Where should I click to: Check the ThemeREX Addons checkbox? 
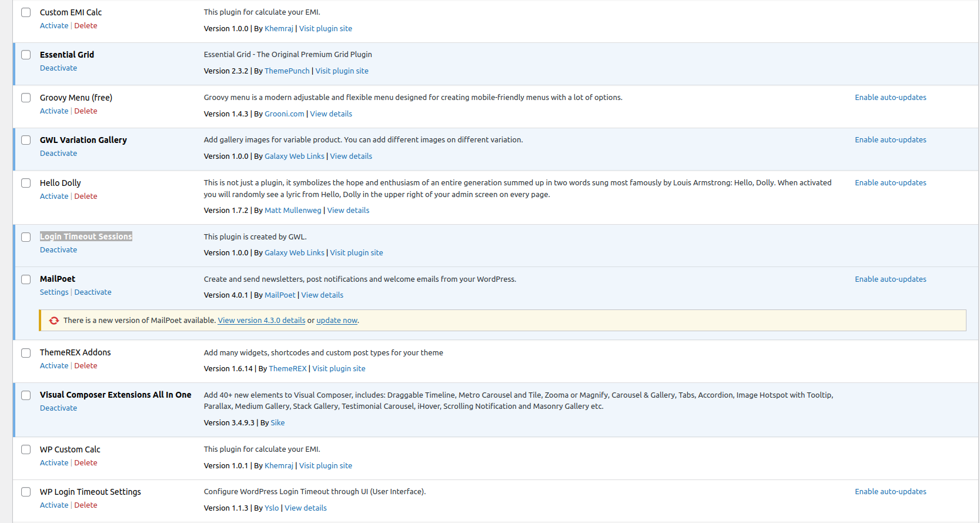26,353
